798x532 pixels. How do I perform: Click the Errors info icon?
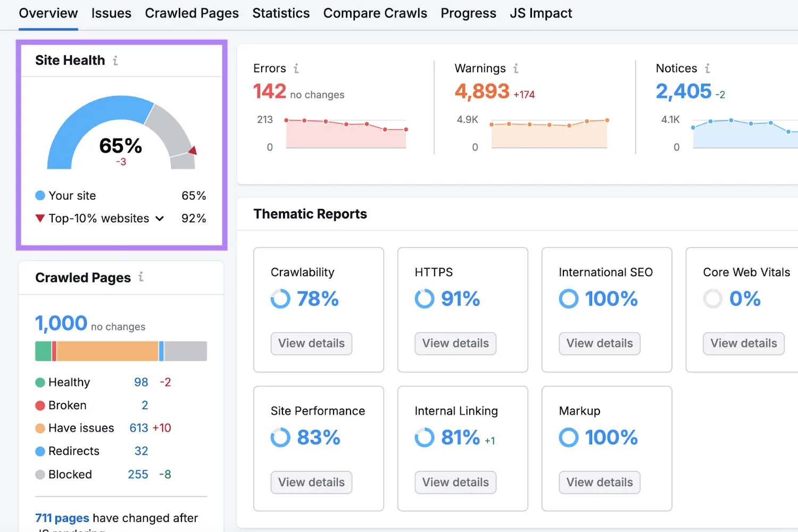(x=296, y=69)
